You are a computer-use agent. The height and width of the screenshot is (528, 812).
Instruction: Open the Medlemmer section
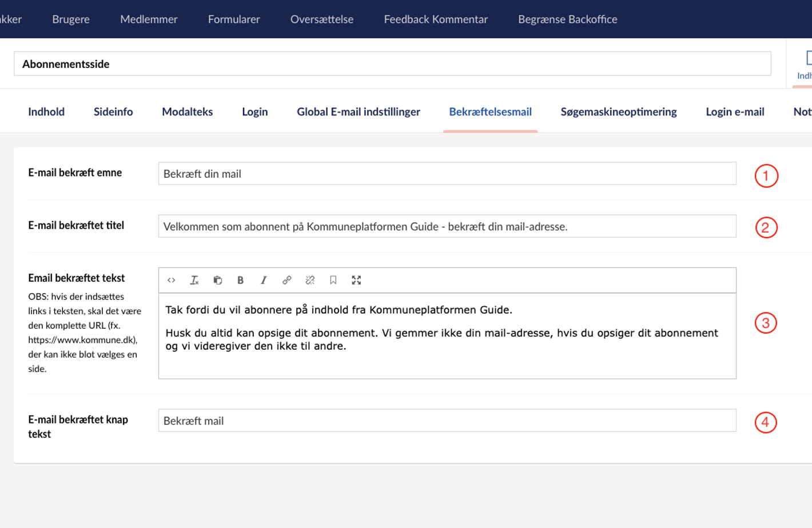click(x=149, y=19)
